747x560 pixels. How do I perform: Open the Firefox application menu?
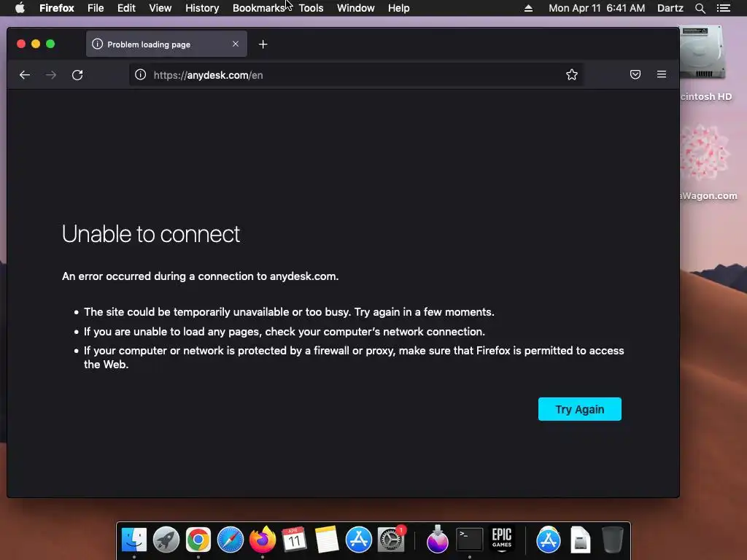(57, 8)
